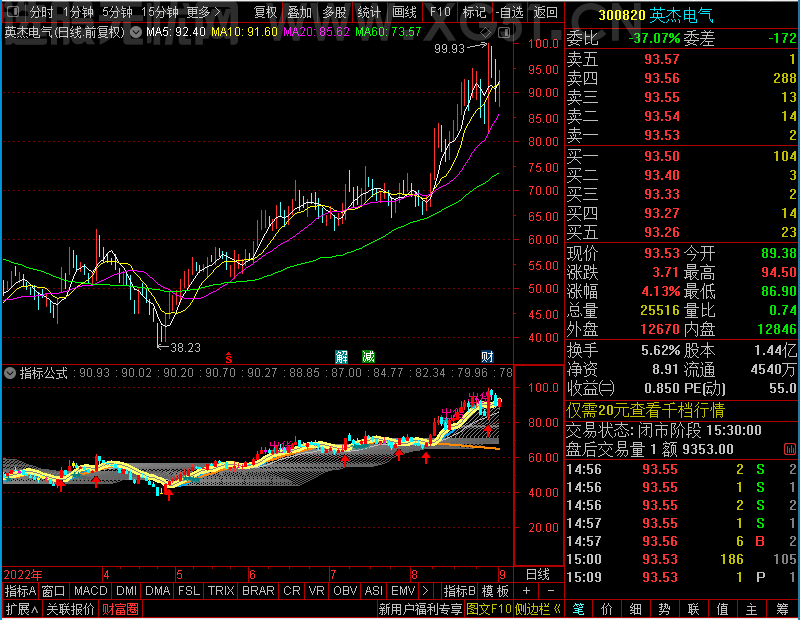Viewport: 800px width, 620px height.
Task: Select the 主 main-force tab
Action: pyautogui.click(x=752, y=609)
